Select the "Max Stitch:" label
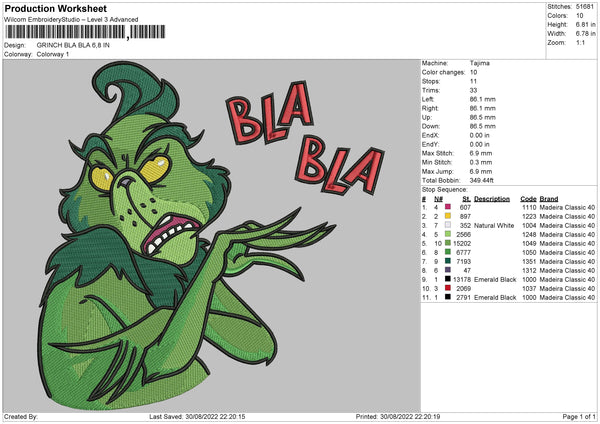 [x=438, y=153]
